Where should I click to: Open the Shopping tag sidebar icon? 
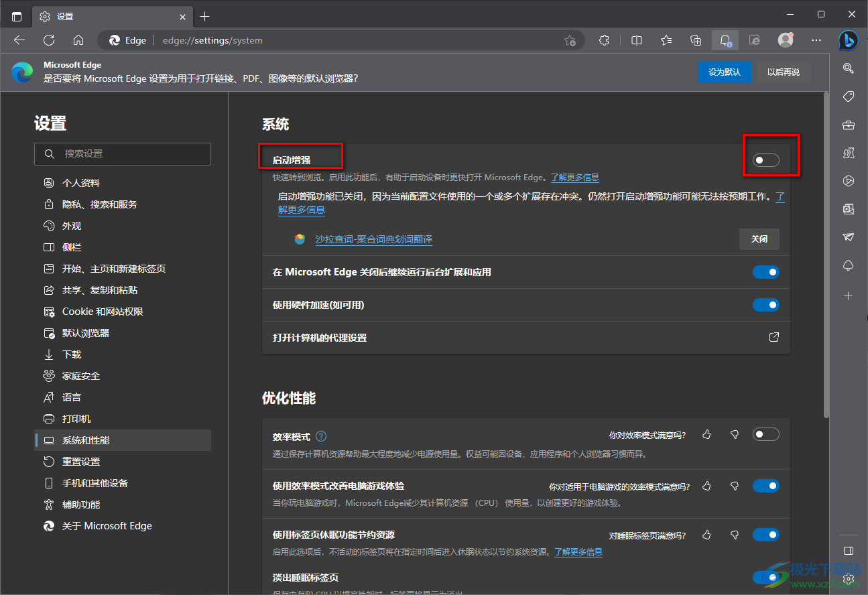click(x=849, y=96)
